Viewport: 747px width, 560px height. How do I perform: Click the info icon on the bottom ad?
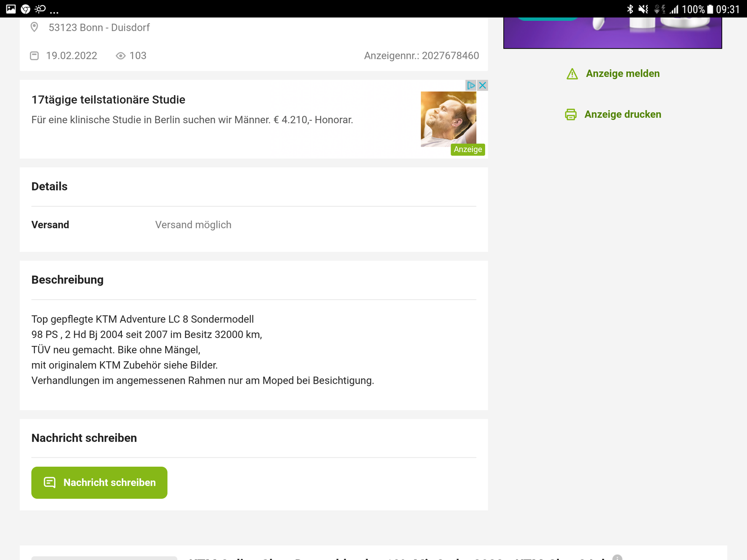[x=617, y=557]
